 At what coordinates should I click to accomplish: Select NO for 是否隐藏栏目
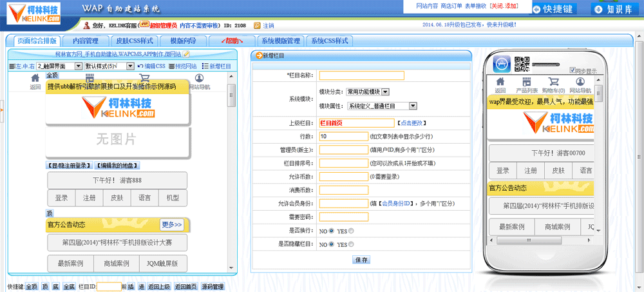(x=331, y=244)
